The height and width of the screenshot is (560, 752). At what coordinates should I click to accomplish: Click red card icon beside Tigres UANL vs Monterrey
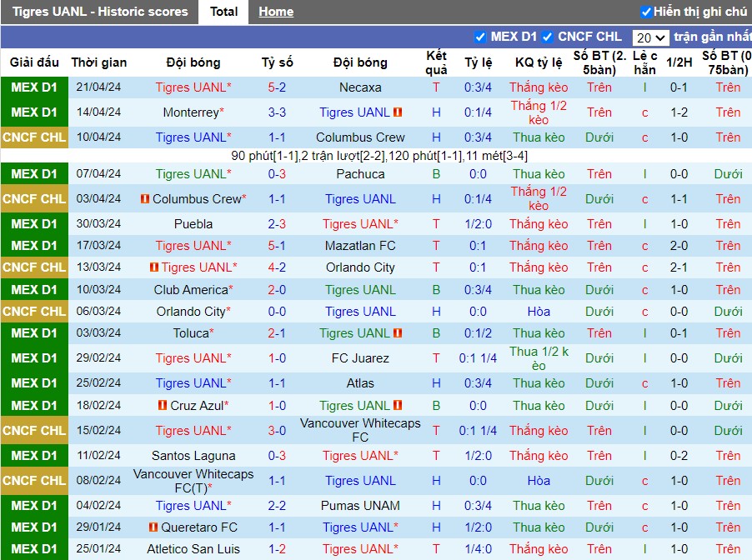(x=398, y=112)
